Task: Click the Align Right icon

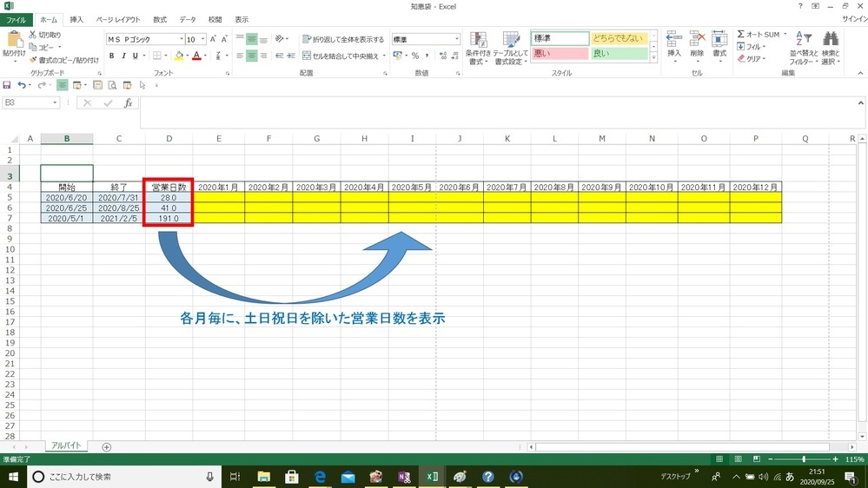Action: (263, 56)
